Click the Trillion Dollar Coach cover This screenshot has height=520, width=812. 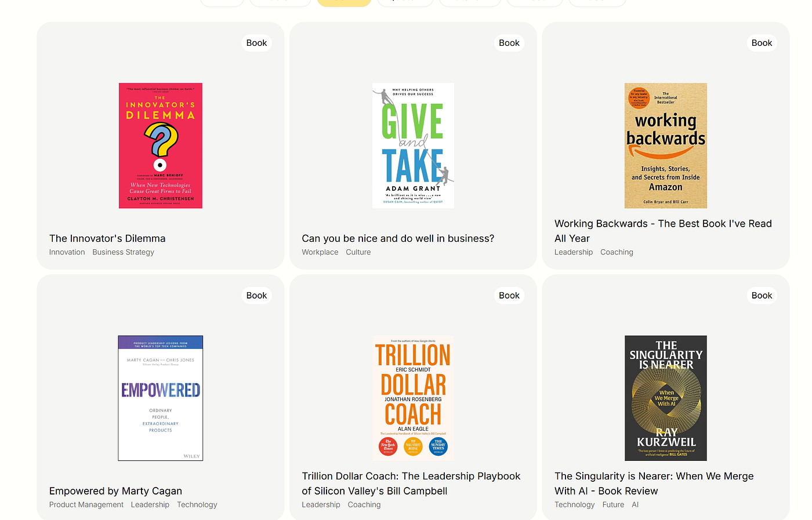coord(413,398)
